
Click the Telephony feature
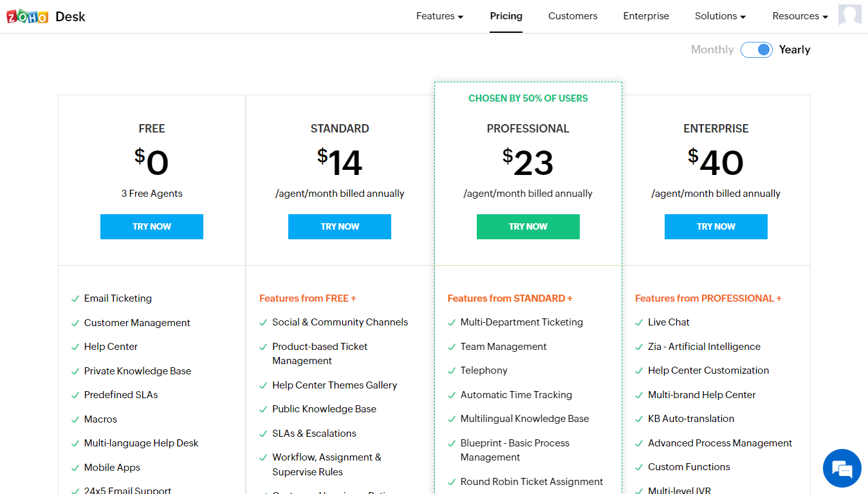coord(484,370)
